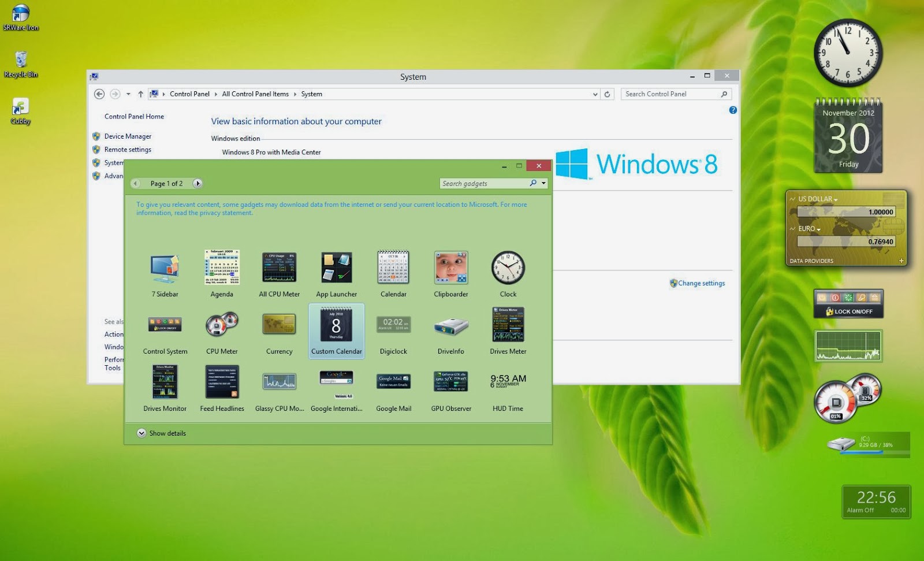Click the green restart icon in Control System gadget
This screenshot has width=924, height=561.
848,298
